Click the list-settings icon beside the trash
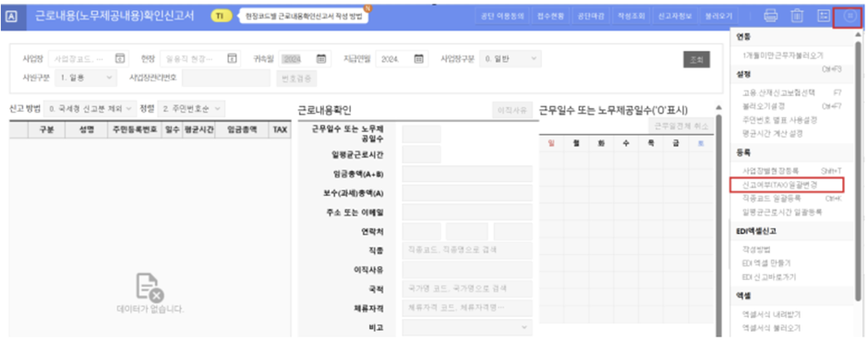 (823, 16)
